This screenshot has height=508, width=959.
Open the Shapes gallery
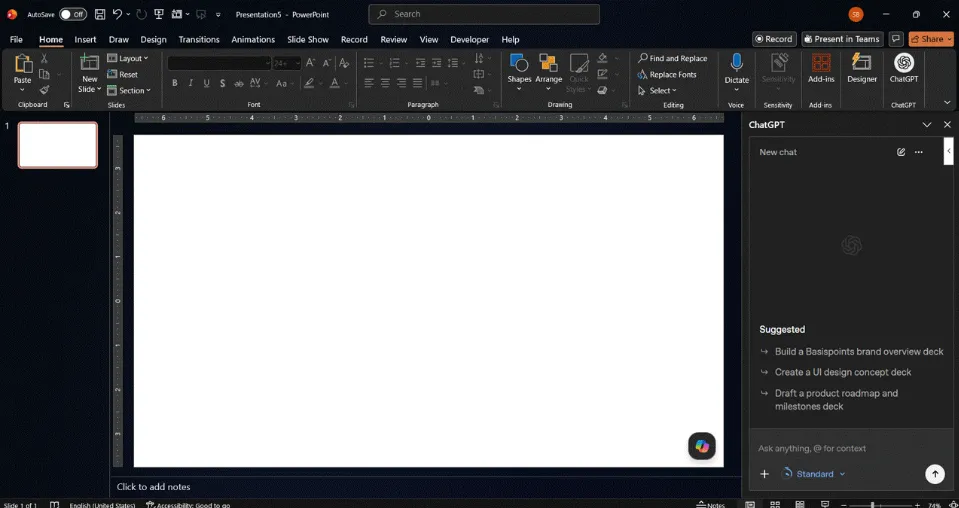click(x=519, y=72)
